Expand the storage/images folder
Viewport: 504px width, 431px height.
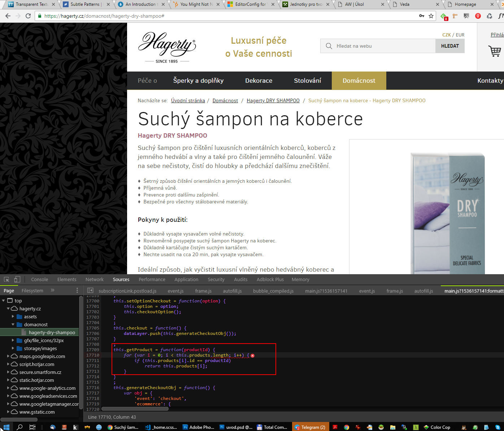point(13,348)
